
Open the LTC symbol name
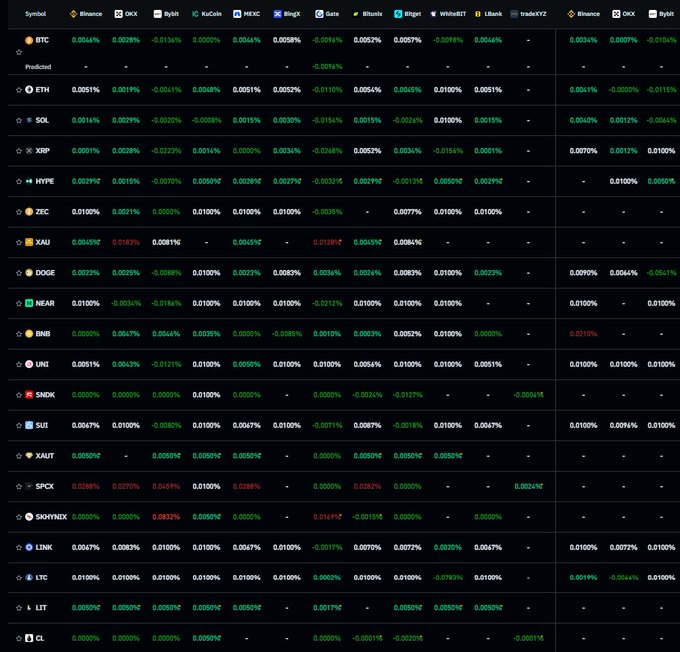(x=42, y=577)
